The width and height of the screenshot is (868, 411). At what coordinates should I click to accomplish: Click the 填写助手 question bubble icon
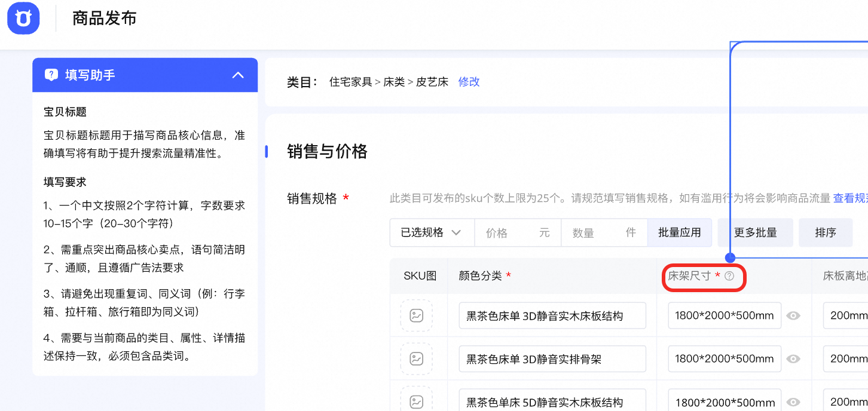click(51, 75)
